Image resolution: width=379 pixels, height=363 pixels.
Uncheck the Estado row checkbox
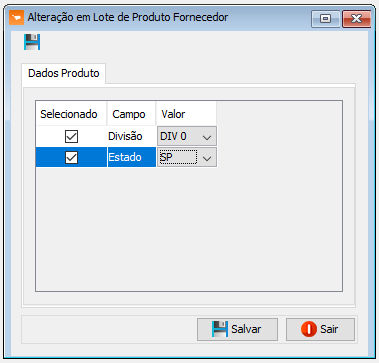pos(71,157)
